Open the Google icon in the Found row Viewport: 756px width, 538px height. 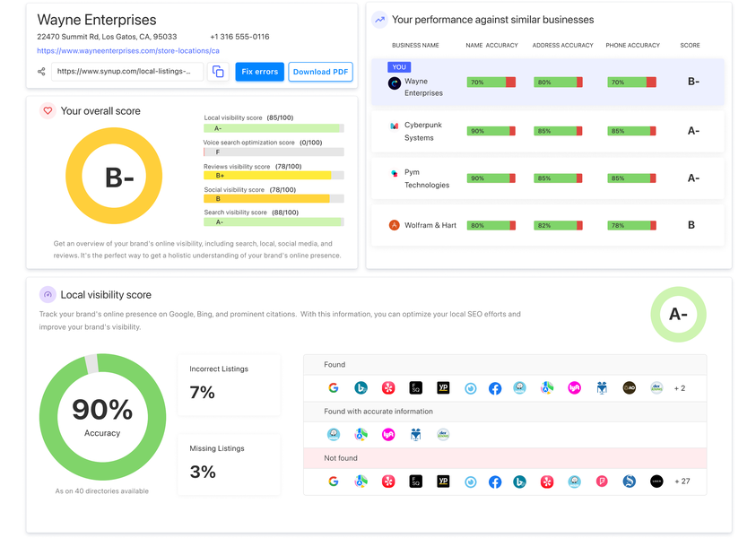pyautogui.click(x=334, y=387)
